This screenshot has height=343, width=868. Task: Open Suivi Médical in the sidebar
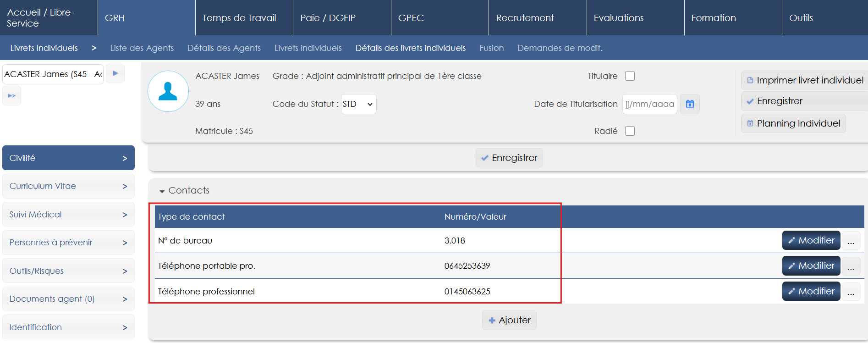coord(68,215)
